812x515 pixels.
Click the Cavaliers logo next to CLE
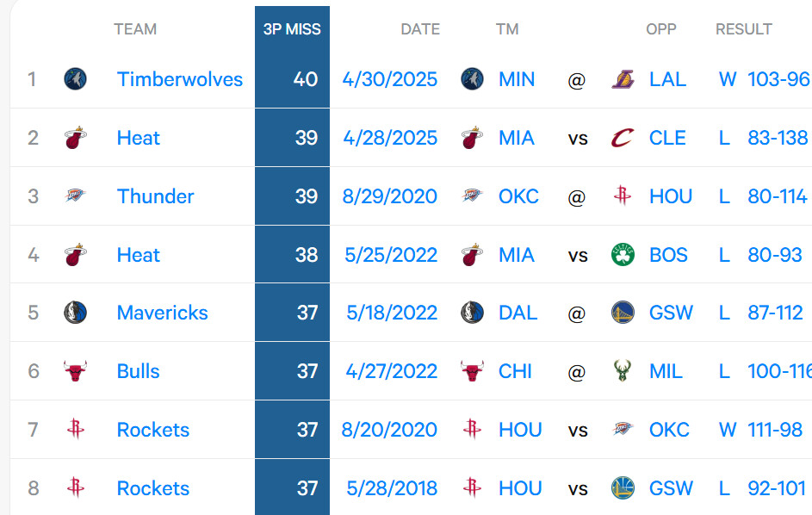[623, 138]
